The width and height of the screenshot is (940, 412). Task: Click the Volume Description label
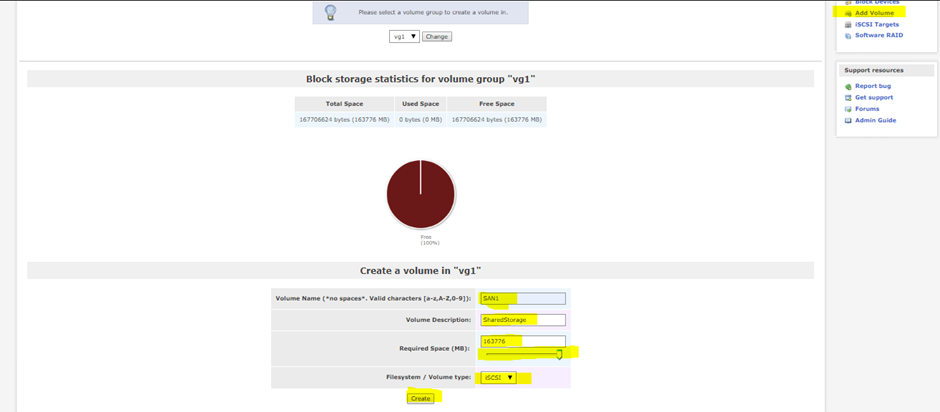[x=439, y=320]
